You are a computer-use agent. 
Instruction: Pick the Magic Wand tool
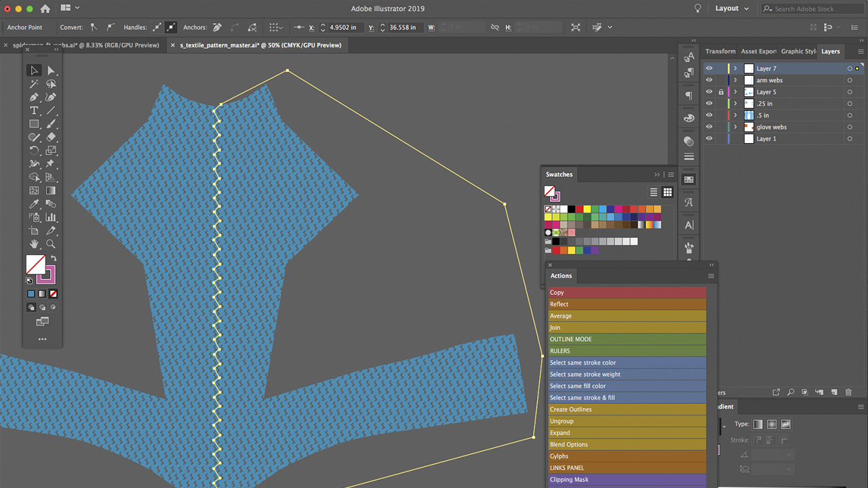coord(34,84)
